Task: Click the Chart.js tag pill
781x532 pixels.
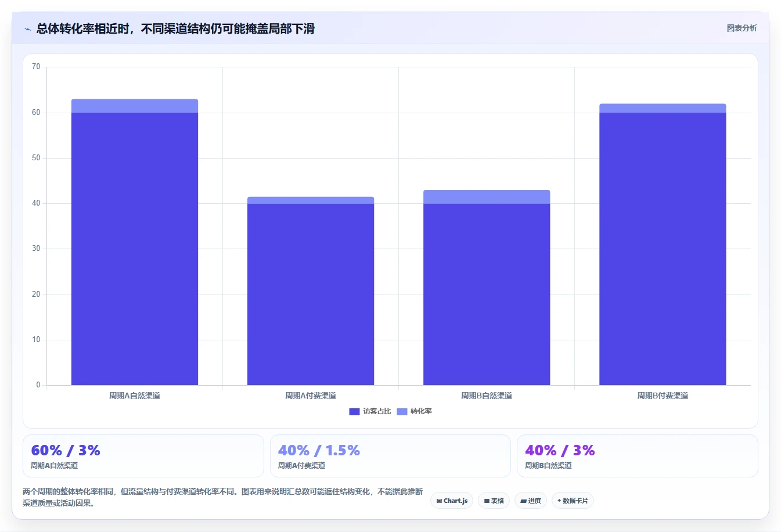Action: point(452,501)
